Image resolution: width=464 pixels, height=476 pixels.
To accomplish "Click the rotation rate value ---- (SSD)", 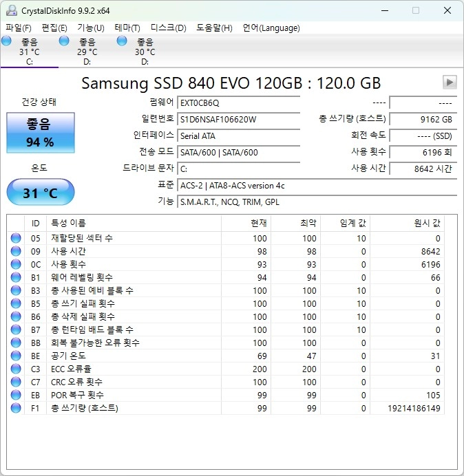I will pos(423,136).
